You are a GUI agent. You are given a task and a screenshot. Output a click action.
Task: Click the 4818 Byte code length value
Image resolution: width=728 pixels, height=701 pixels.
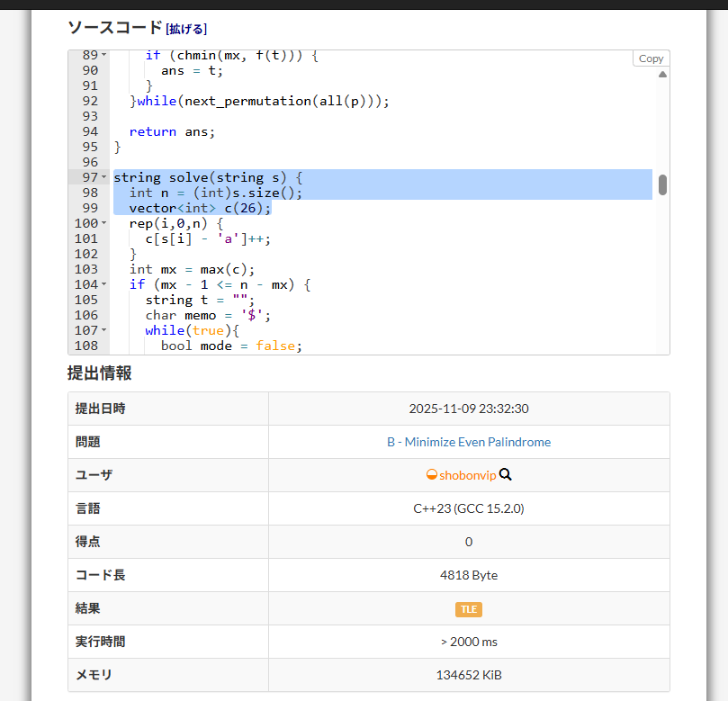tap(469, 575)
